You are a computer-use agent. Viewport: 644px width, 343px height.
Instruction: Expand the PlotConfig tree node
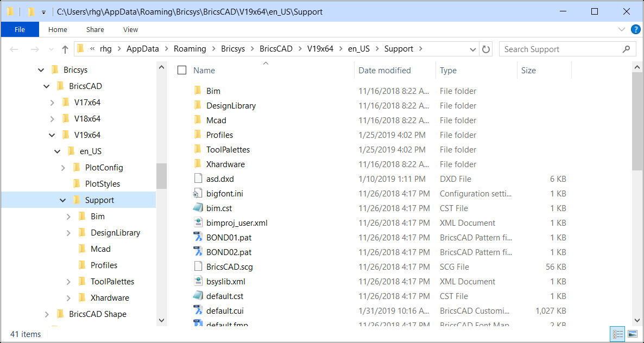click(x=63, y=168)
